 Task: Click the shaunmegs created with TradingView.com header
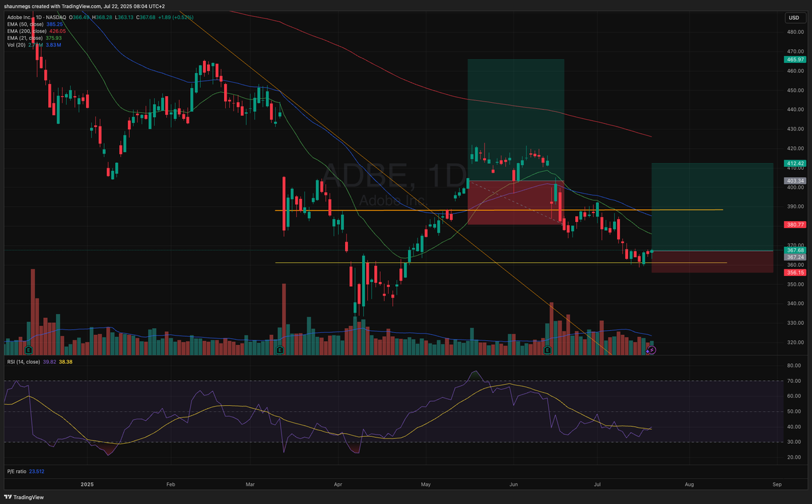pos(84,5)
